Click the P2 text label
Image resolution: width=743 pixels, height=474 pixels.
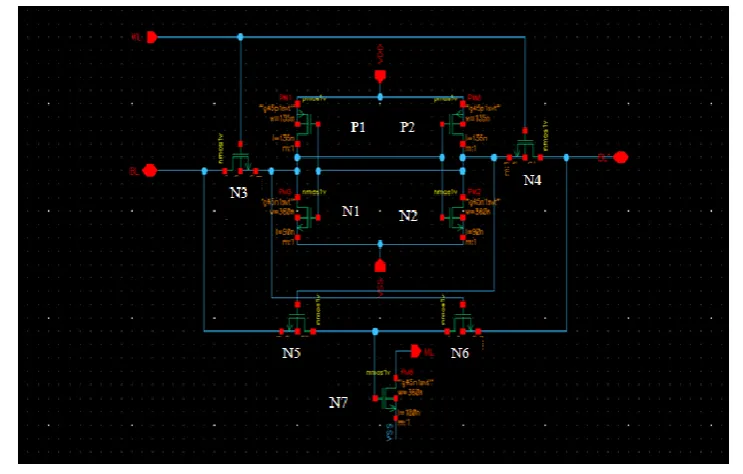tap(407, 127)
